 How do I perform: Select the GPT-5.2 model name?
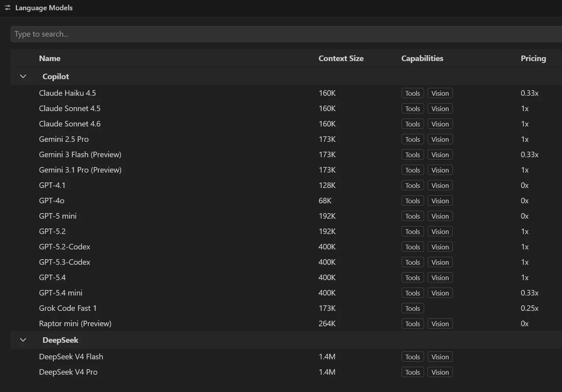[x=52, y=231]
